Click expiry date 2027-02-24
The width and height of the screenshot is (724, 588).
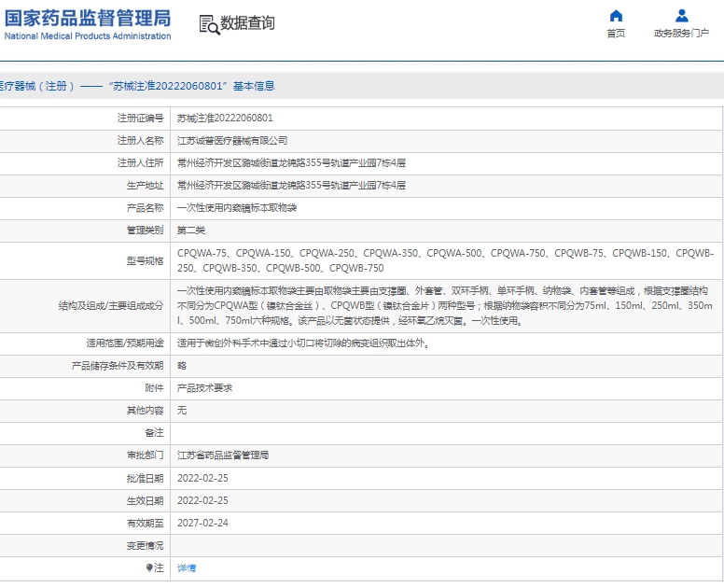click(202, 523)
